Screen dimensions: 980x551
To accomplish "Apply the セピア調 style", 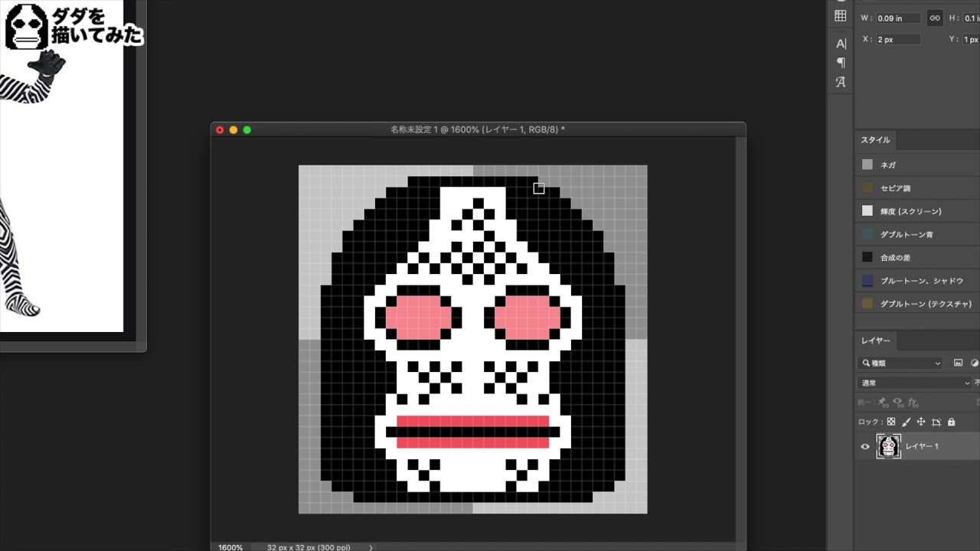I will [917, 188].
